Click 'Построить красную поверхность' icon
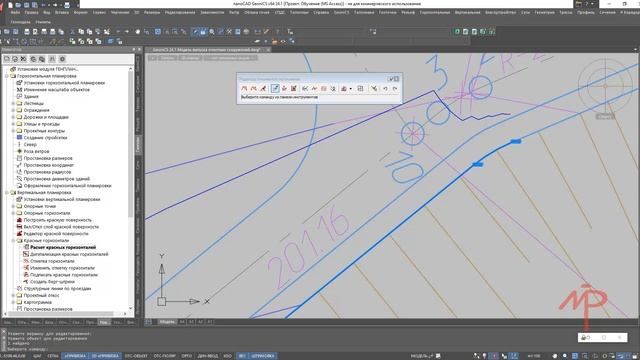Image resolution: width=640 pixels, height=360 pixels. coord(19,220)
